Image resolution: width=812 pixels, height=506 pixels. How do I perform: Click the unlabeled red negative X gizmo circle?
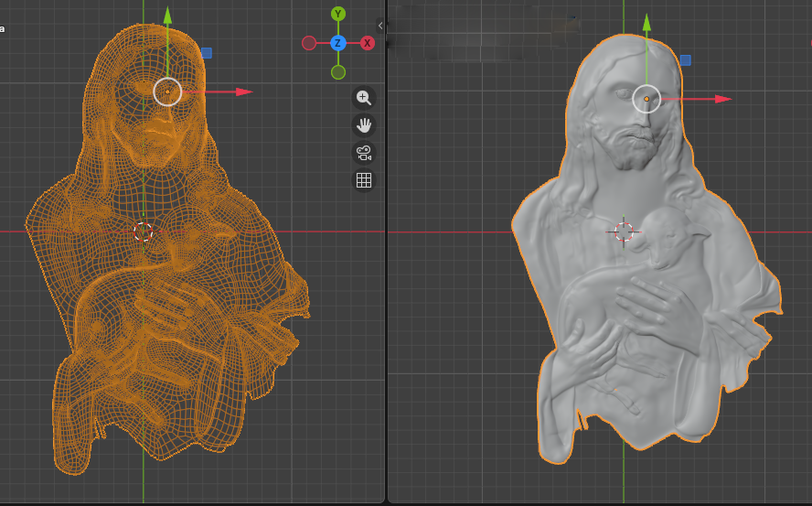pos(309,43)
